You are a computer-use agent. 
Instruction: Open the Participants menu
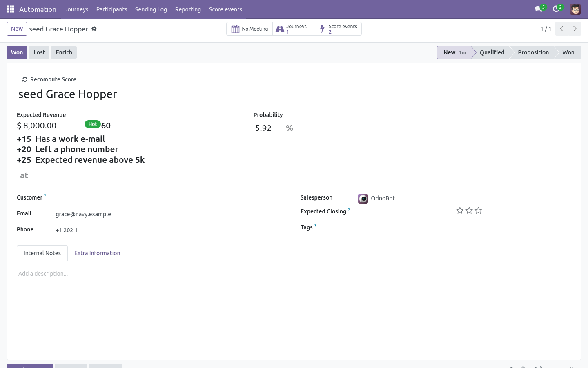coord(111,9)
